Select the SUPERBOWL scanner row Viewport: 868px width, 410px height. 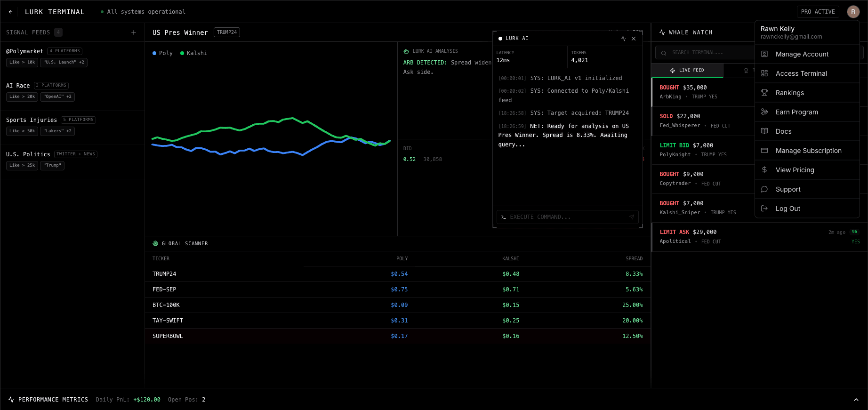click(x=398, y=336)
